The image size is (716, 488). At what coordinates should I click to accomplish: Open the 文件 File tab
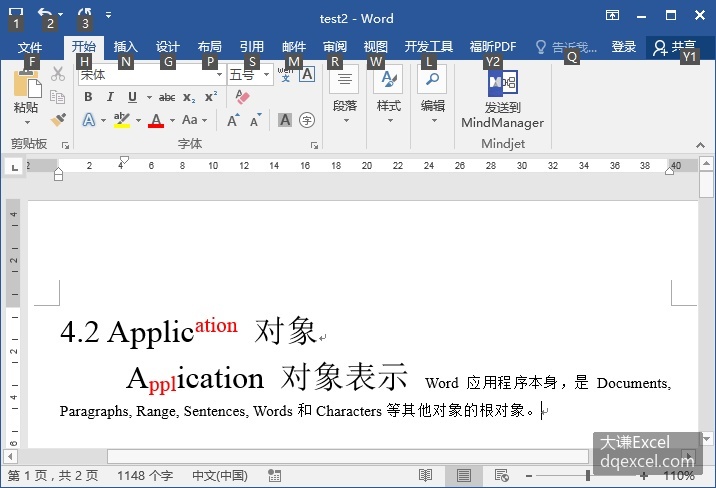click(30, 47)
